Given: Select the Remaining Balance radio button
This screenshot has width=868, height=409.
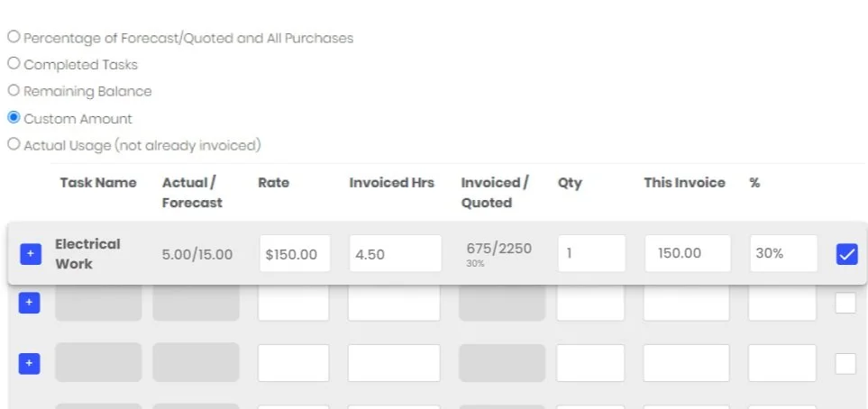Looking at the screenshot, I should [x=14, y=90].
